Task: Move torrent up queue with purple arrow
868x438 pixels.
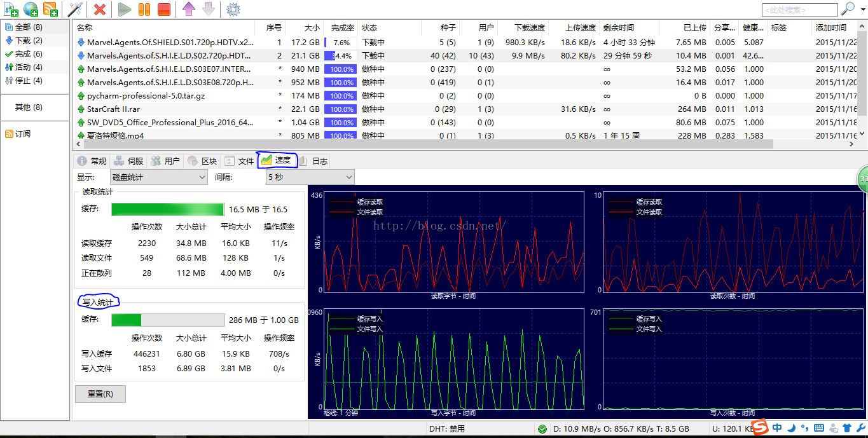Action: [x=188, y=9]
